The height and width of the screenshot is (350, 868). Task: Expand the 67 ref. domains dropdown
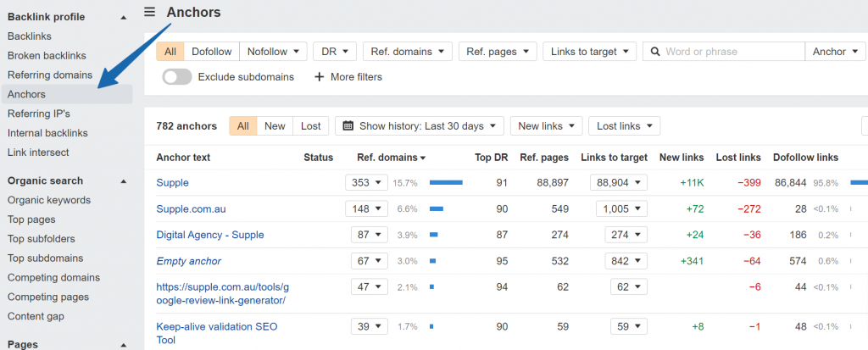(370, 260)
